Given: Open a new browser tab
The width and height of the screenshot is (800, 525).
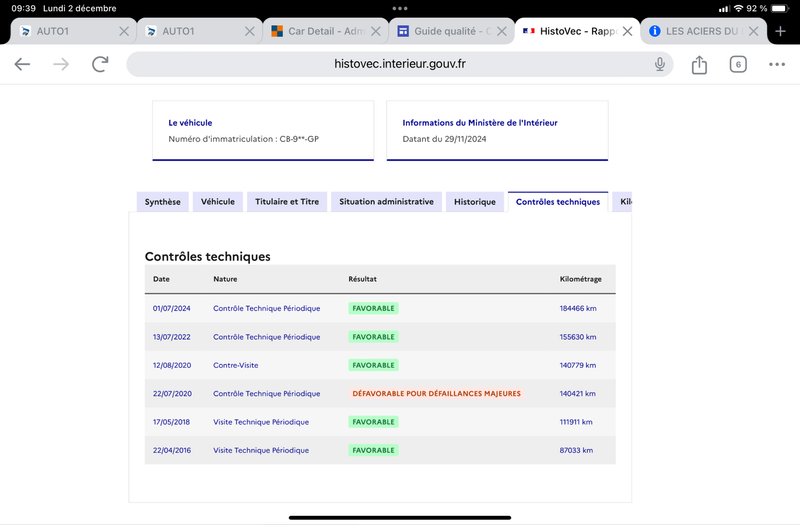Looking at the screenshot, I should tap(780, 31).
